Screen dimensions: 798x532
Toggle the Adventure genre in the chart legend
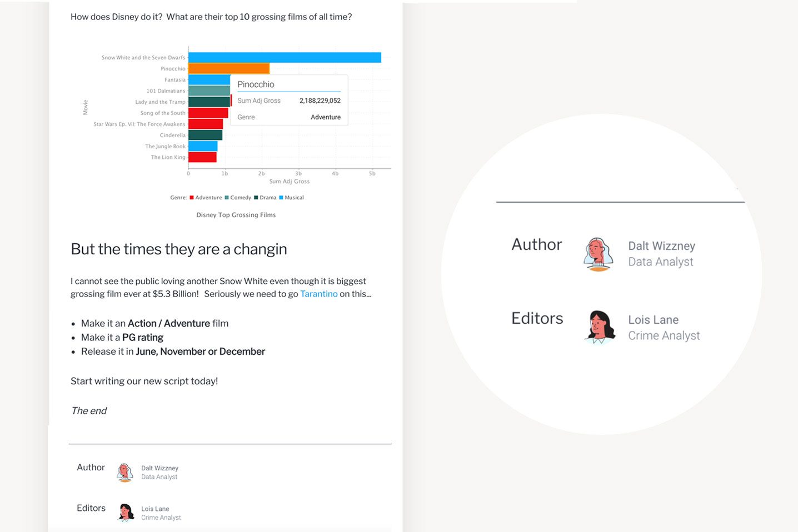[x=206, y=198]
